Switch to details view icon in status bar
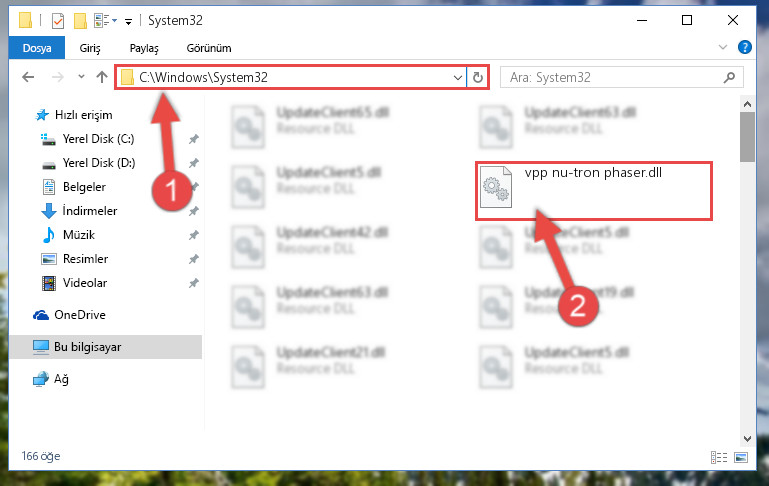This screenshot has width=769, height=486. (718, 457)
